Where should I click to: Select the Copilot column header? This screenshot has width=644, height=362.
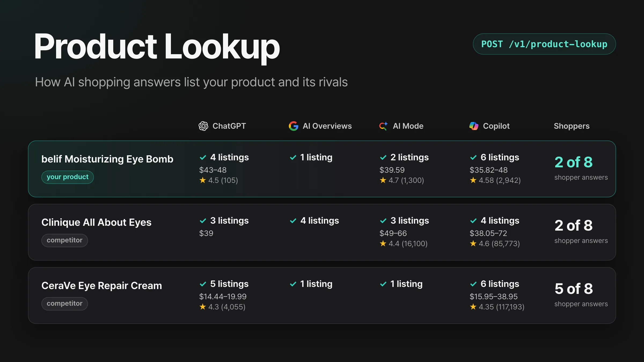pos(489,126)
